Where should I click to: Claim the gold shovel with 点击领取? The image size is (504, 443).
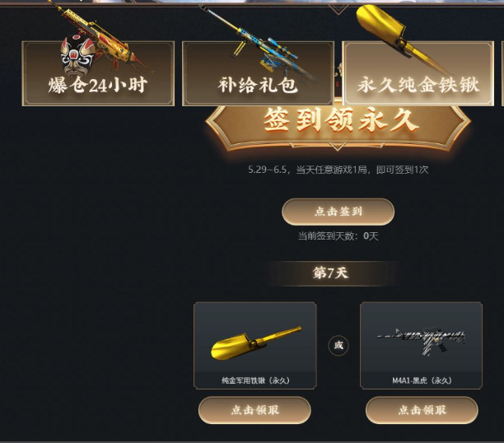254,410
